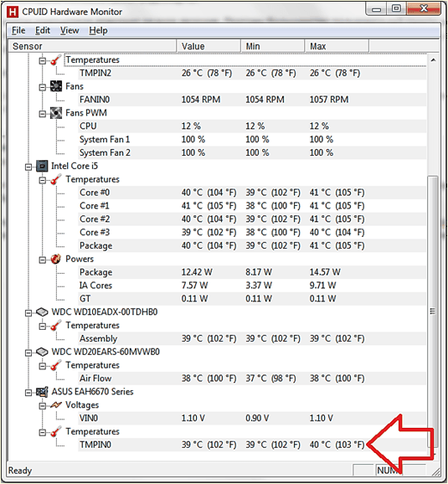Select the Package temperature row
This screenshot has height=484, width=448.
point(252,245)
